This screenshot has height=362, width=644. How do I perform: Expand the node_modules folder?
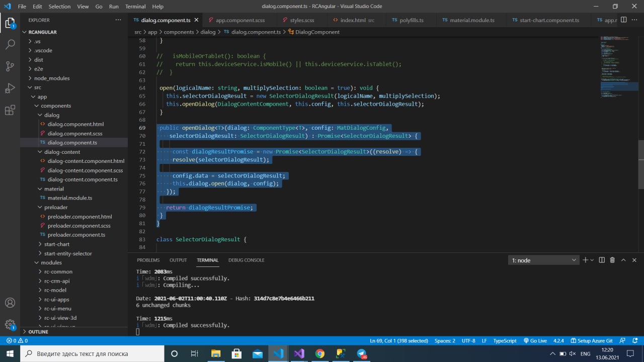point(51,78)
